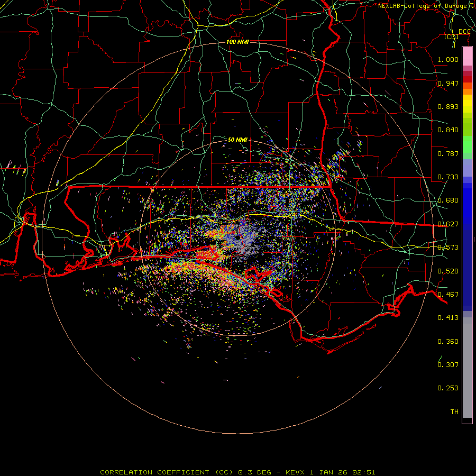Select the 0.733 scale value
This screenshot has width=476, height=476.
(x=448, y=177)
